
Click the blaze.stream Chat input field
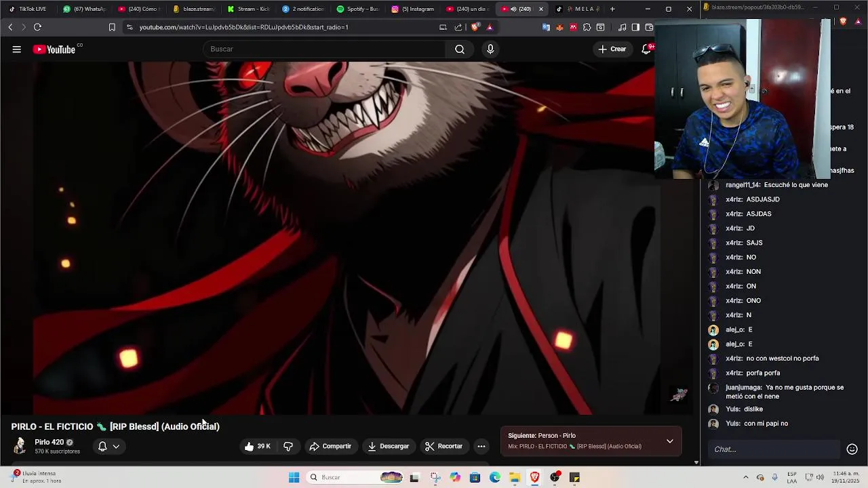(774, 449)
